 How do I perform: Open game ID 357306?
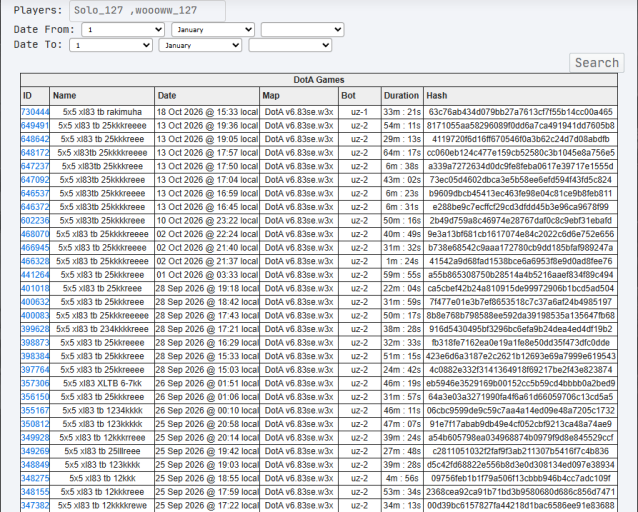coord(35,383)
